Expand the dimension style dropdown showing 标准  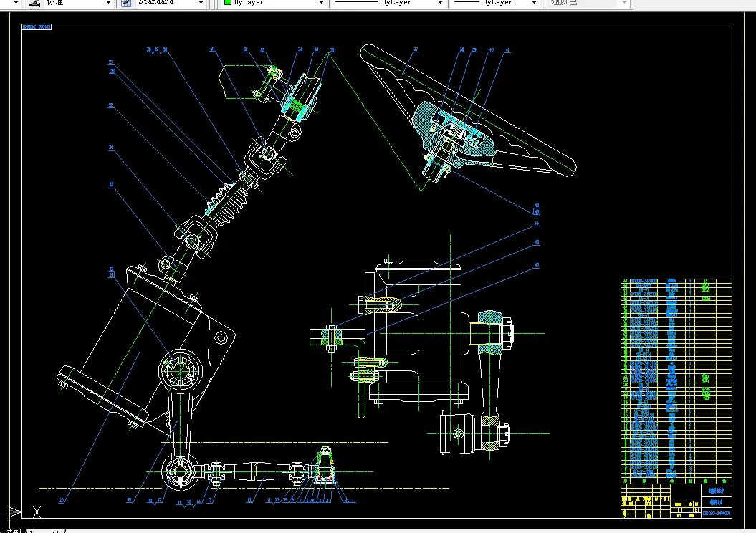pyautogui.click(x=108, y=3)
